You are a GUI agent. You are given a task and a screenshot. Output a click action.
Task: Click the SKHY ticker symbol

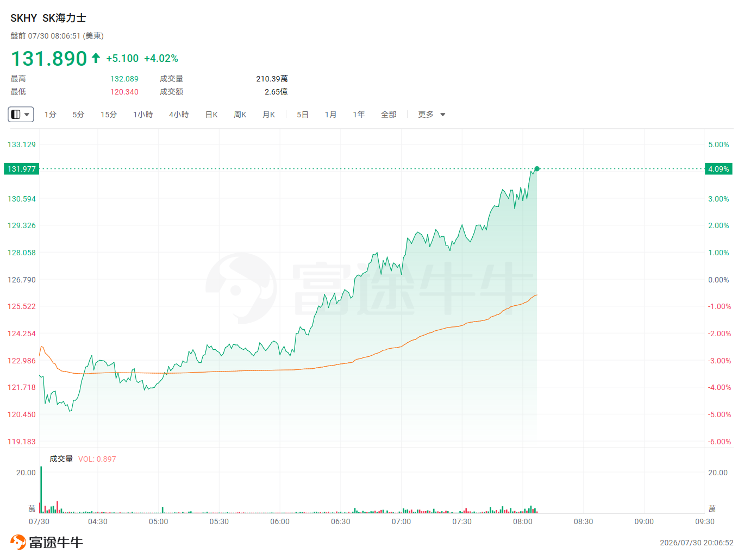(24, 18)
